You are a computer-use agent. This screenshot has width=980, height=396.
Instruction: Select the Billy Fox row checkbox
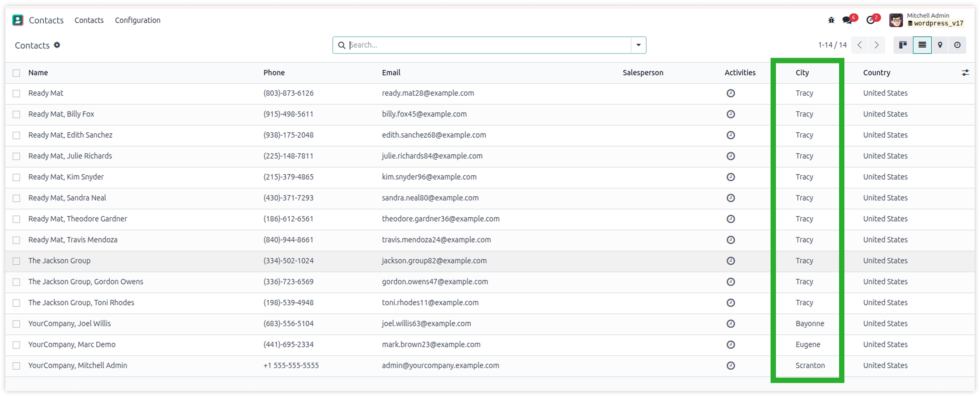[x=16, y=115]
